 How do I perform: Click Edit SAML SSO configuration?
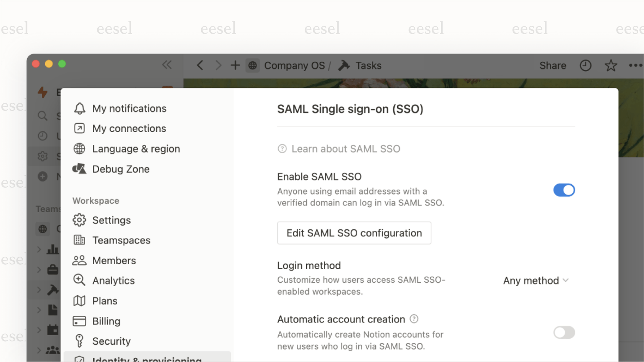354,233
